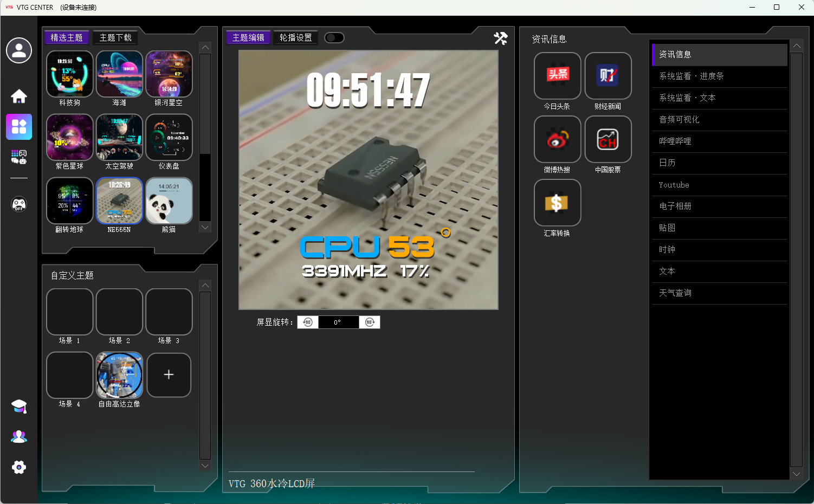Screen dimensions: 814x504
Task: Switch to the 主题下载 tab
Action: pyautogui.click(x=115, y=37)
